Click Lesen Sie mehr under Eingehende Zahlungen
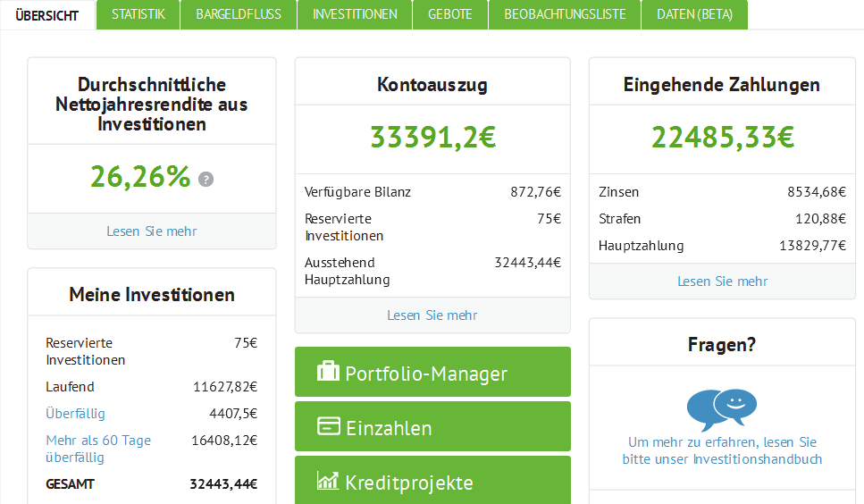 point(723,281)
